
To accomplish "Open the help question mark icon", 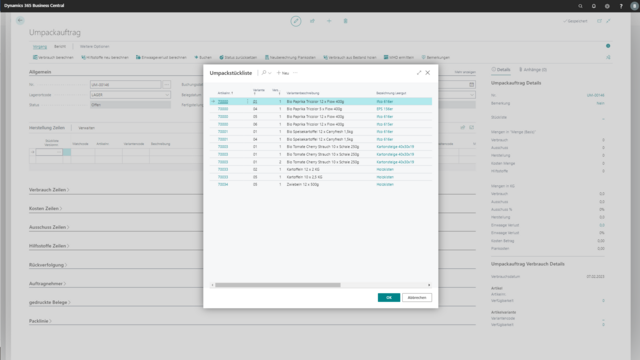I will tap(621, 6).
